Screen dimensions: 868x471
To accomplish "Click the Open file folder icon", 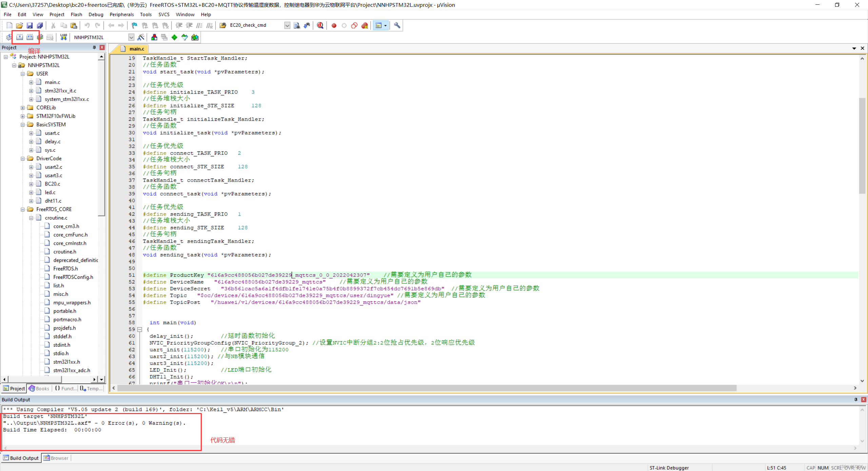I will 19,25.
